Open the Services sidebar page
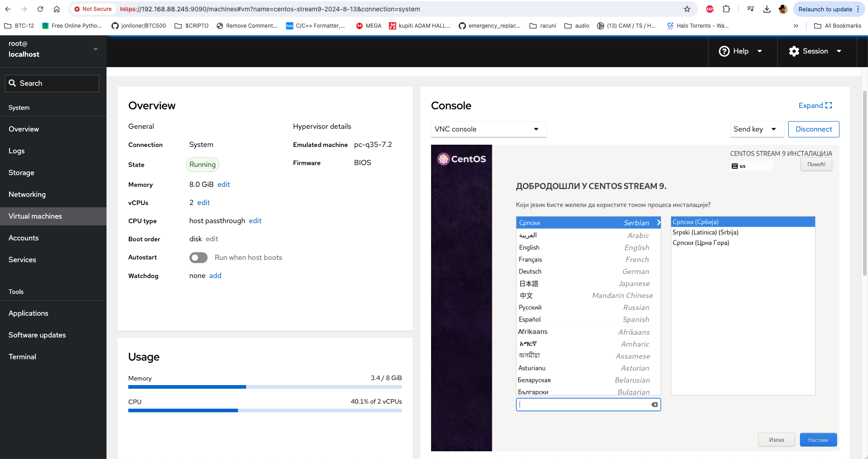The width and height of the screenshot is (868, 459). [x=53, y=260]
